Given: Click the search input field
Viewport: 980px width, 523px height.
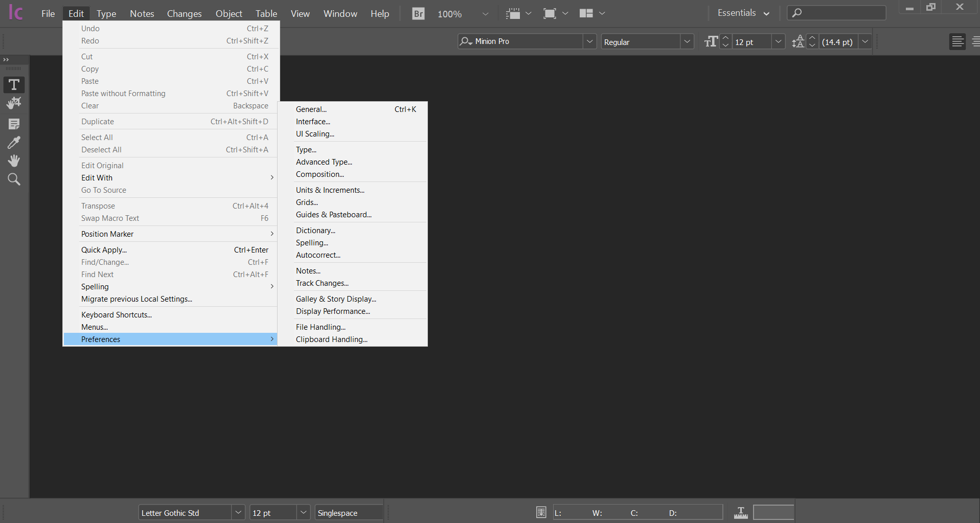Looking at the screenshot, I should (836, 13).
